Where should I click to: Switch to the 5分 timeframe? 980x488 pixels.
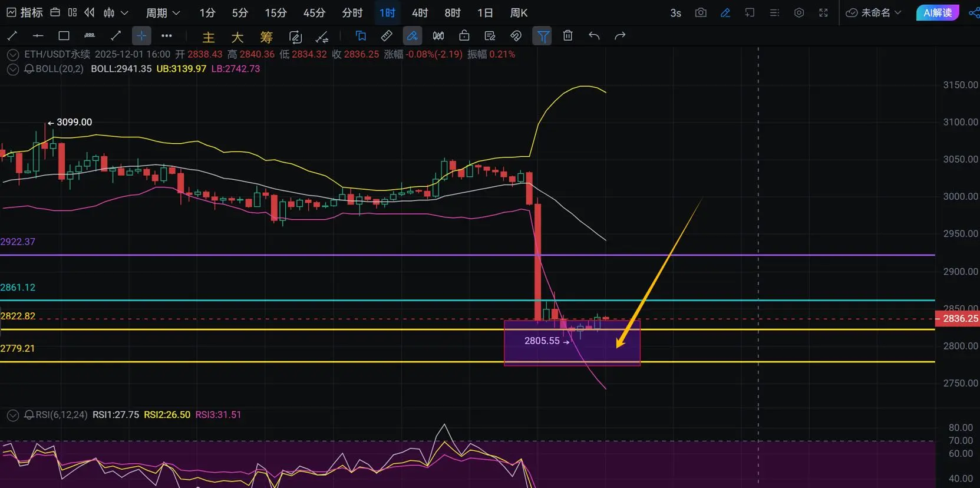pos(240,12)
